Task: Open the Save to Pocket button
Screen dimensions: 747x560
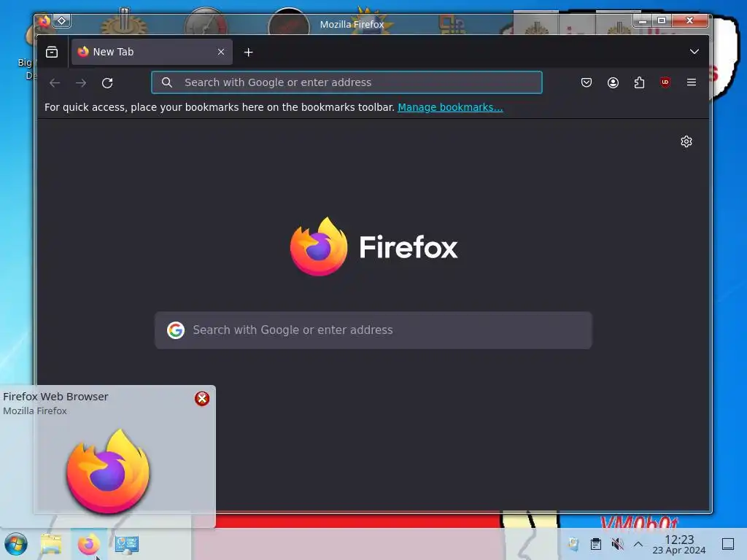Action: (587, 82)
